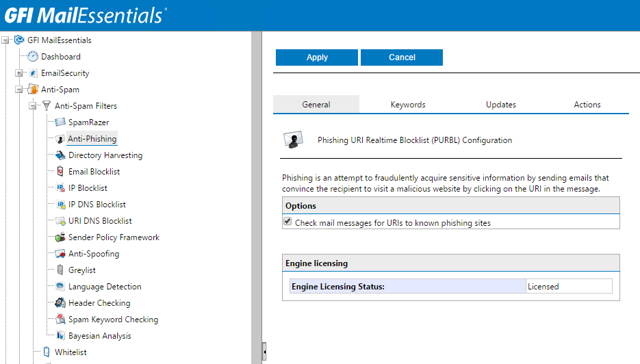Open Language Detection settings
640x364 pixels.
pyautogui.click(x=105, y=287)
